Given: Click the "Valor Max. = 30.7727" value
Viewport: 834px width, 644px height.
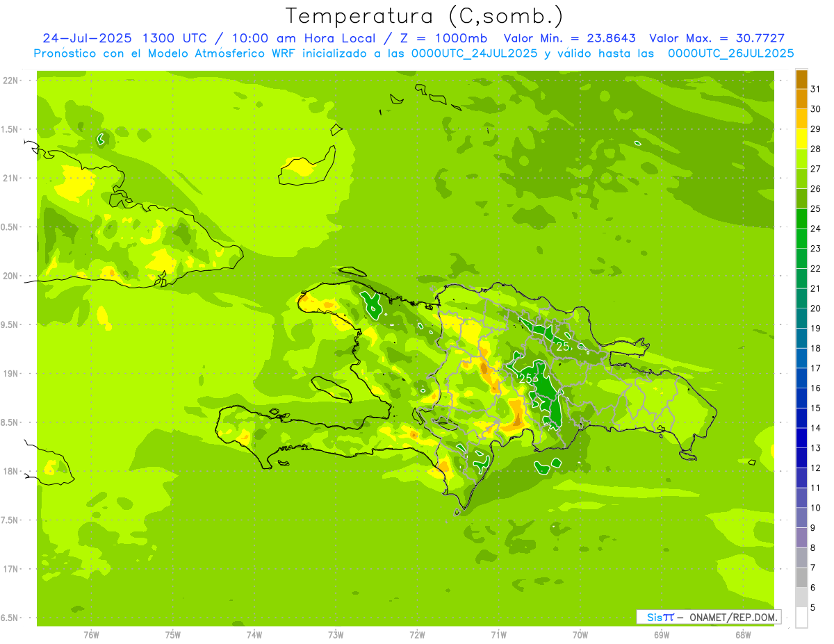Looking at the screenshot, I should (x=717, y=38).
